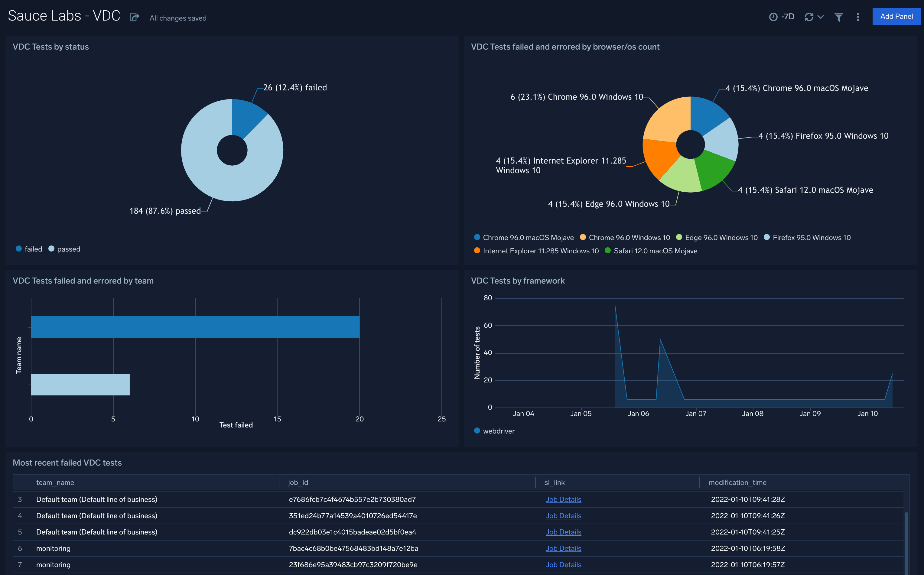This screenshot has height=575, width=924.
Task: Click All changes saved status indicator
Action: coord(177,18)
